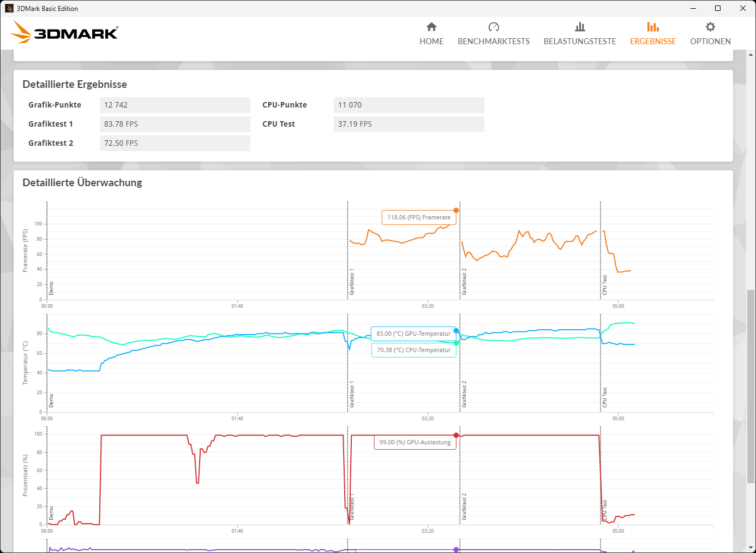The image size is (756, 553).
Task: Click the Grafik-Punkte label
Action: pyautogui.click(x=55, y=105)
